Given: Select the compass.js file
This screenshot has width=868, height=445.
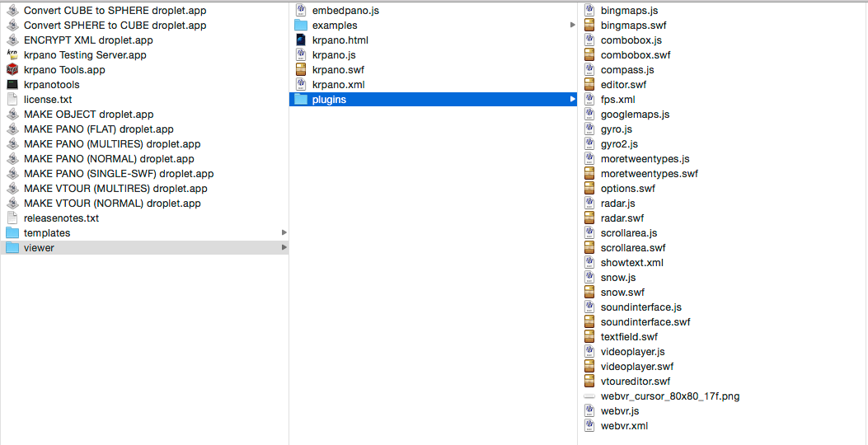Looking at the screenshot, I should click(x=627, y=70).
